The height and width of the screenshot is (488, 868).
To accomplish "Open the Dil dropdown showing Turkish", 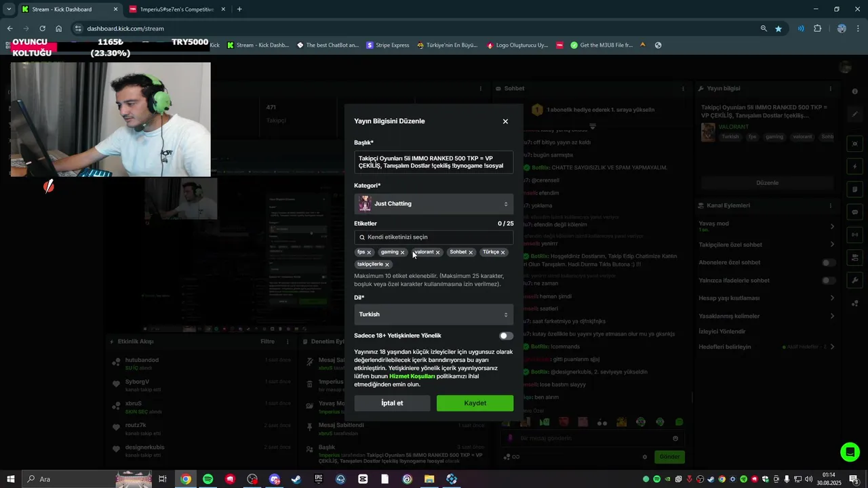I will tap(433, 314).
